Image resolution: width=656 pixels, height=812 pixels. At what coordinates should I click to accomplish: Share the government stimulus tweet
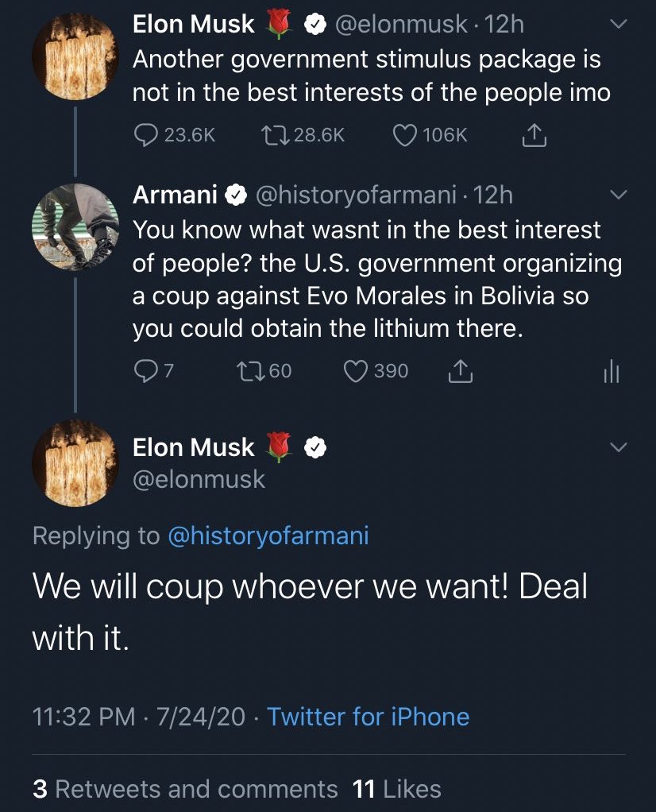[x=533, y=136]
